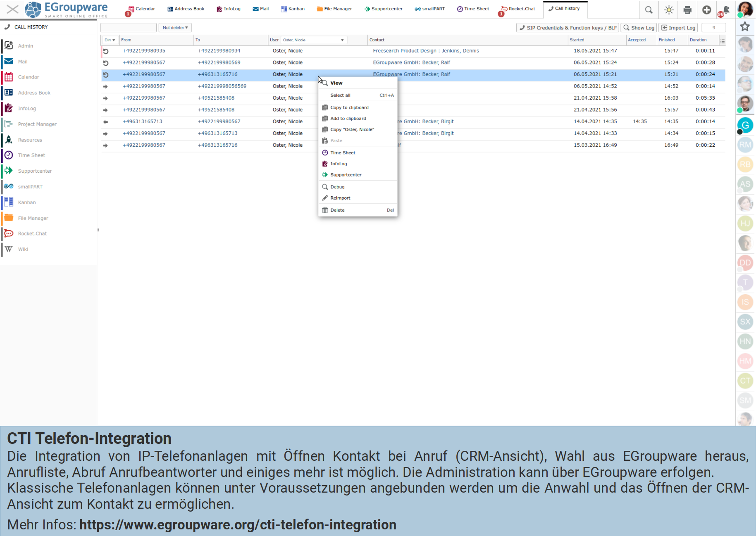The height and width of the screenshot is (536, 756).
Task: Click the search magnifier icon in top bar
Action: [649, 10]
